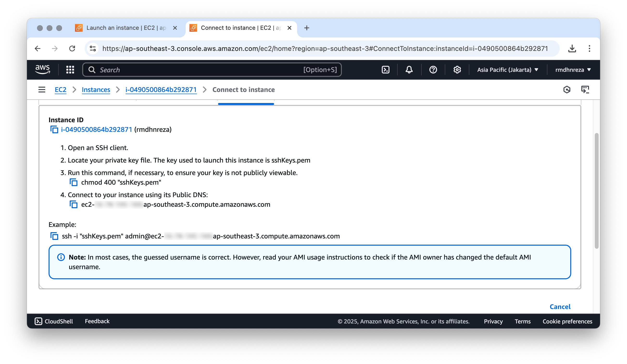Viewport: 627px width, 364px height.
Task: Go to Instances breadcrumb
Action: point(96,90)
